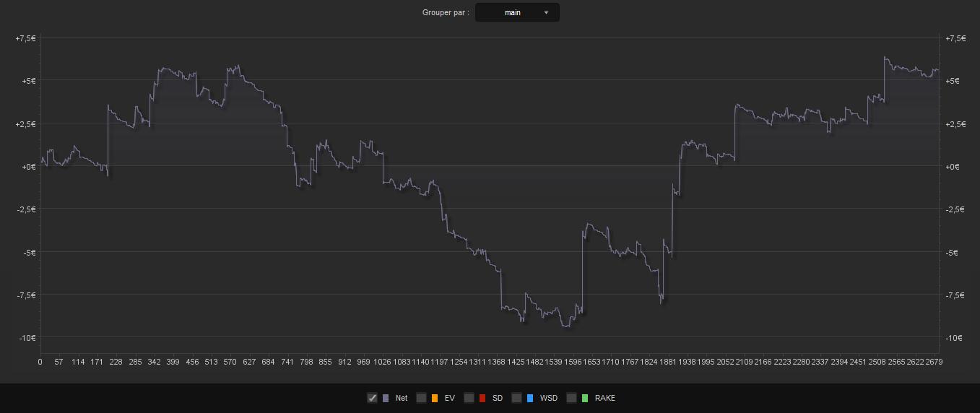
Task: Open the "Grouper par" main dropdown
Action: (517, 12)
